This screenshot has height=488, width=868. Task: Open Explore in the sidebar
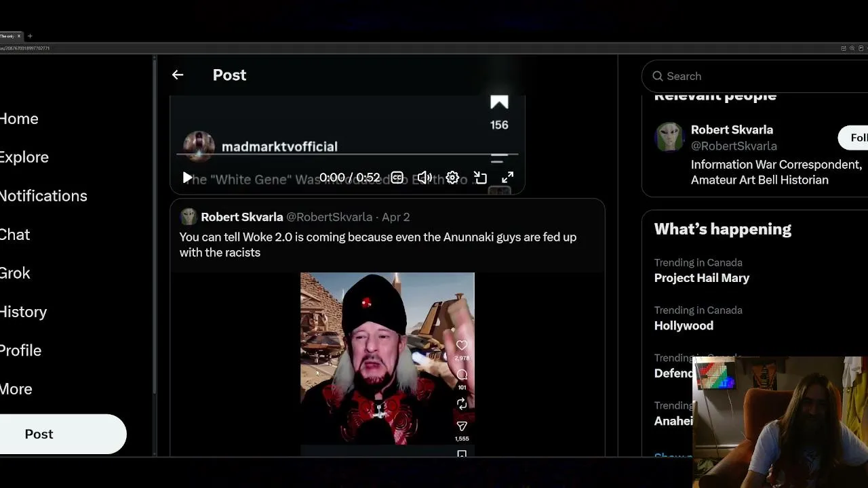coord(24,157)
